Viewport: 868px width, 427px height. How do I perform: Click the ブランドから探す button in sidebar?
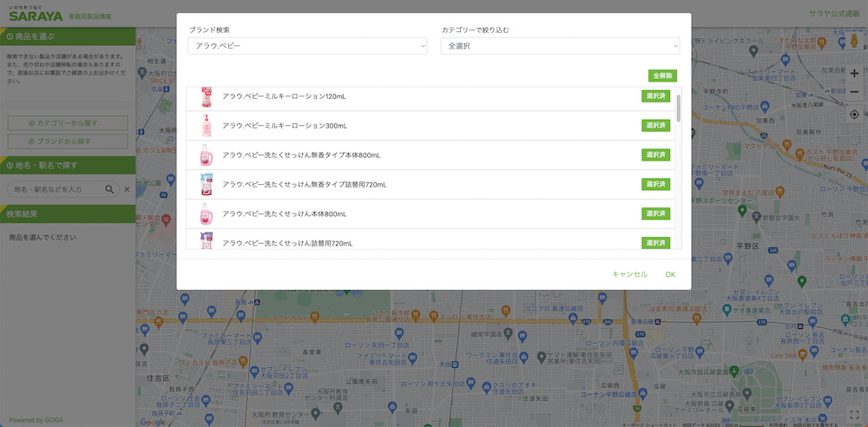(x=68, y=141)
